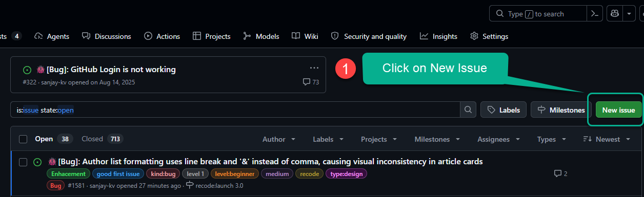This screenshot has height=197, width=644.
Task: Open repository Settings tab
Action: [x=490, y=36]
